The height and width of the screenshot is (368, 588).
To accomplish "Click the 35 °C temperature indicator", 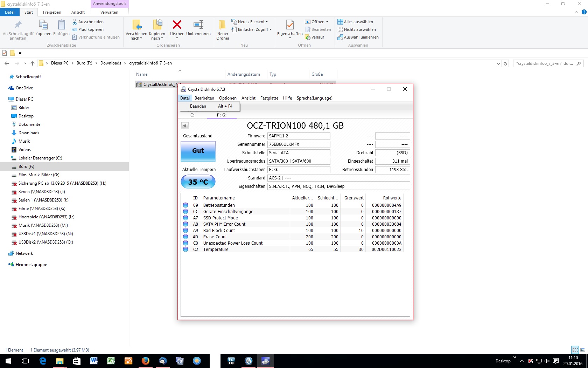I will [198, 182].
